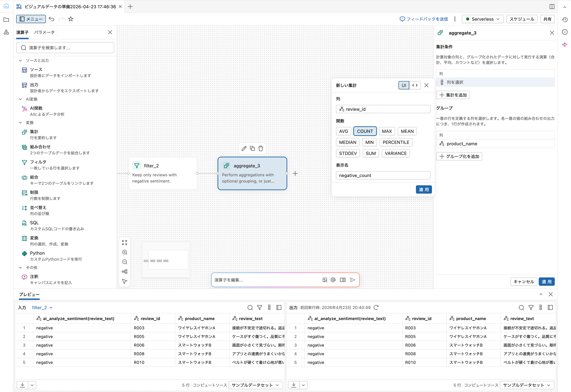Click the fit-to-screen canvas icon

125,243
